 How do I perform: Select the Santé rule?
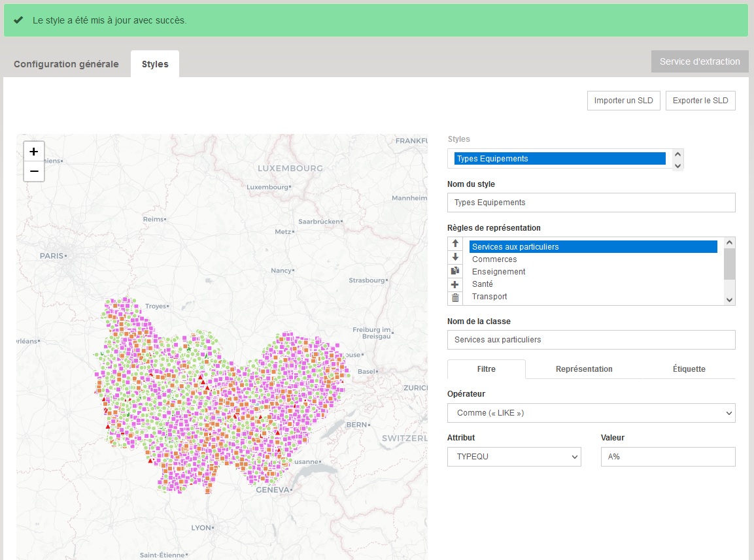(x=593, y=284)
